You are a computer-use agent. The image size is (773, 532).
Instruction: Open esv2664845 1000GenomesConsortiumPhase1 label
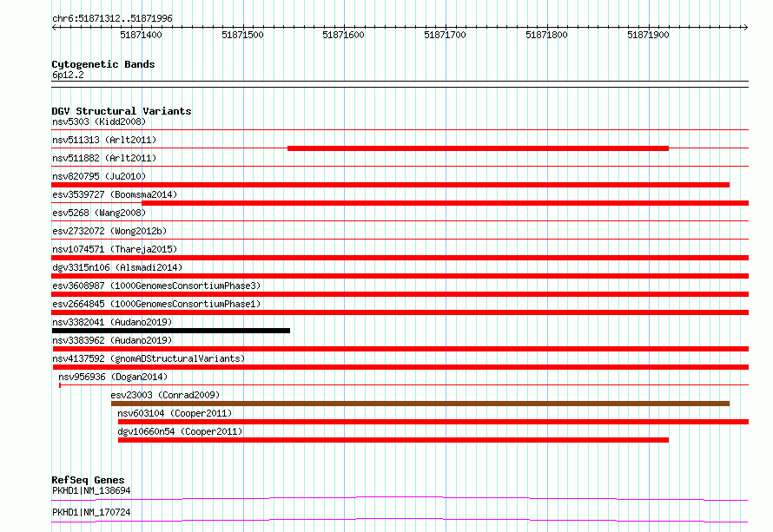point(156,304)
